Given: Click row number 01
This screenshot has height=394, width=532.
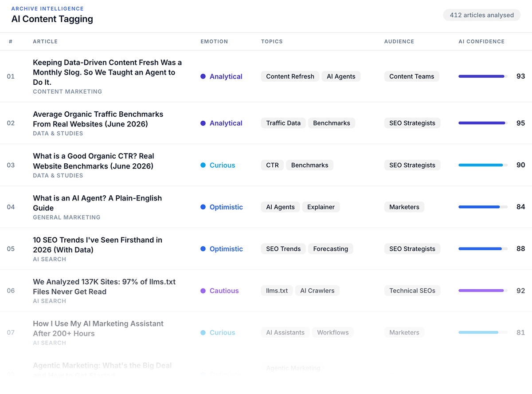Looking at the screenshot, I should point(11,76).
